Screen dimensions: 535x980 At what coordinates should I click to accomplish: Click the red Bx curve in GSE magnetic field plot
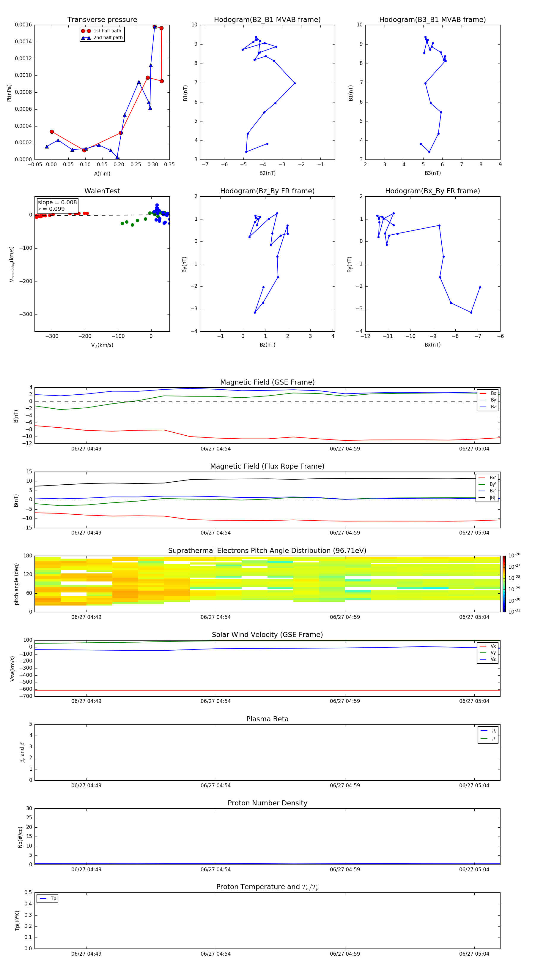[267, 439]
